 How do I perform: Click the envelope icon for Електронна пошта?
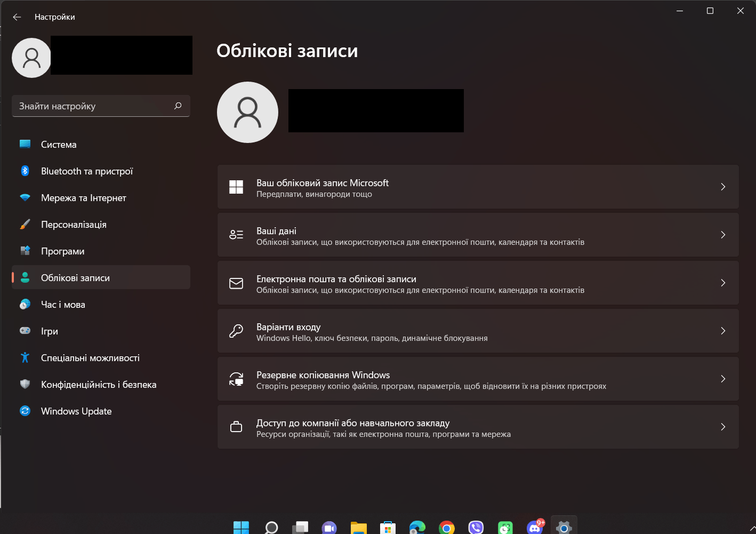click(x=236, y=283)
